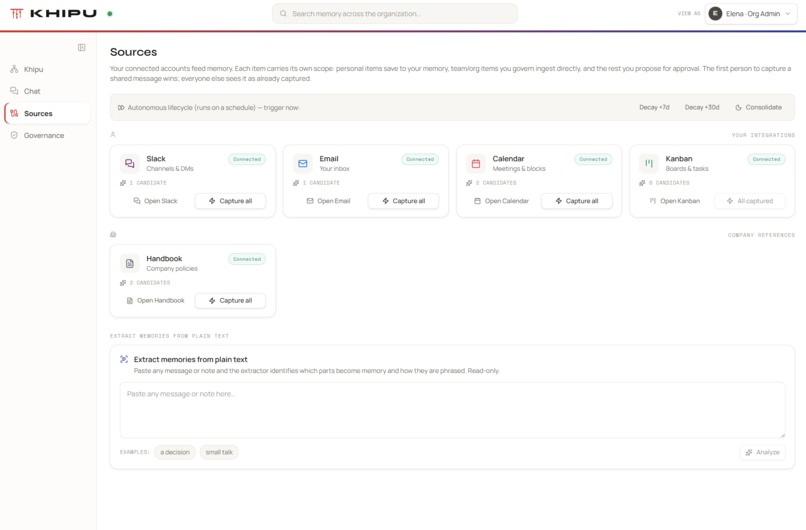
Task: Collapse the sidebar panel icon
Action: [81, 48]
